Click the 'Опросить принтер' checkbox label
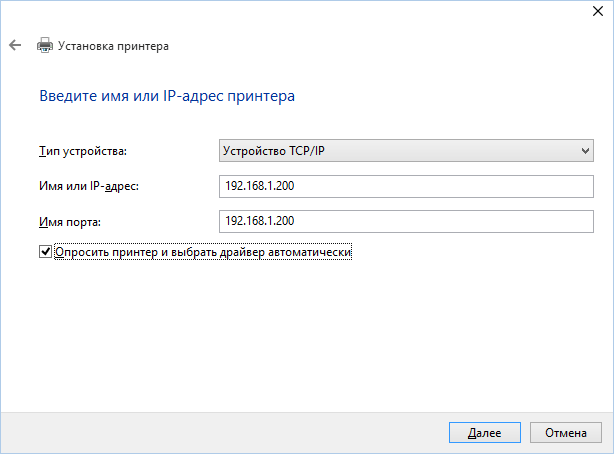This screenshot has width=614, height=454. pyautogui.click(x=205, y=253)
